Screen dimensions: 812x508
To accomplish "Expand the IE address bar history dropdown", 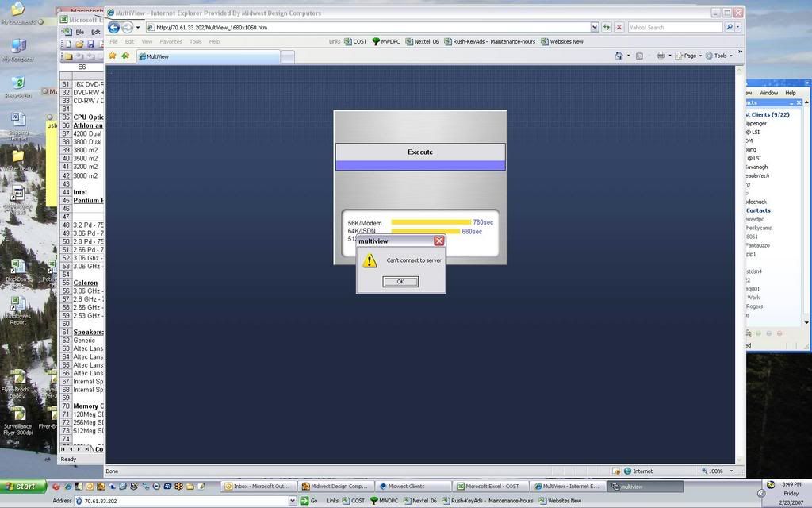I will point(595,28).
